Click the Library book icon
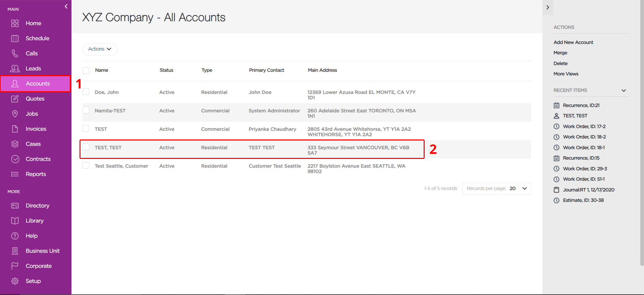This screenshot has width=644, height=295. [x=15, y=221]
